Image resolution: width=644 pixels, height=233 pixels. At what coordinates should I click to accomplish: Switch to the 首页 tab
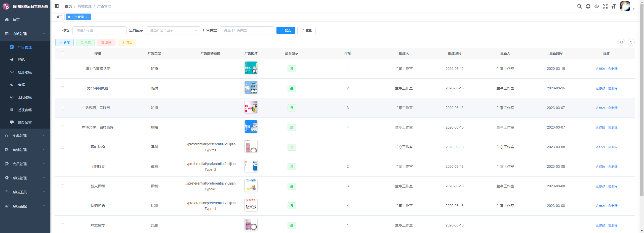(x=59, y=17)
